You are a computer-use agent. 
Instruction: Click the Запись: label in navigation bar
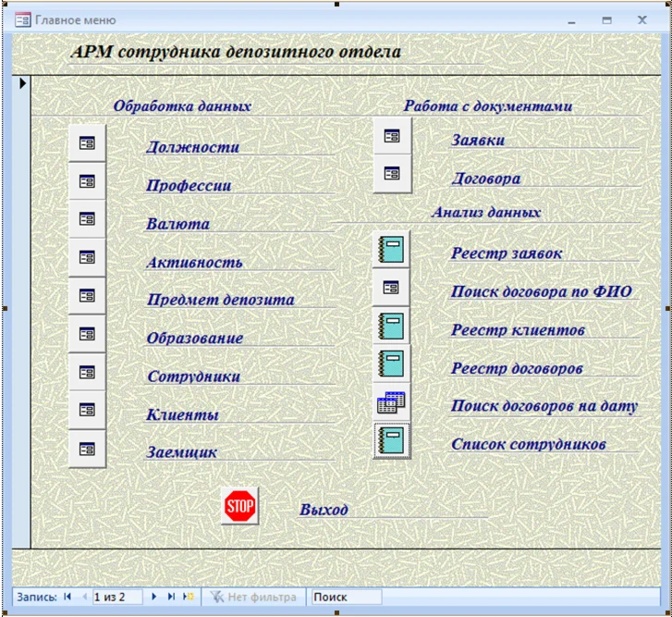[37, 597]
